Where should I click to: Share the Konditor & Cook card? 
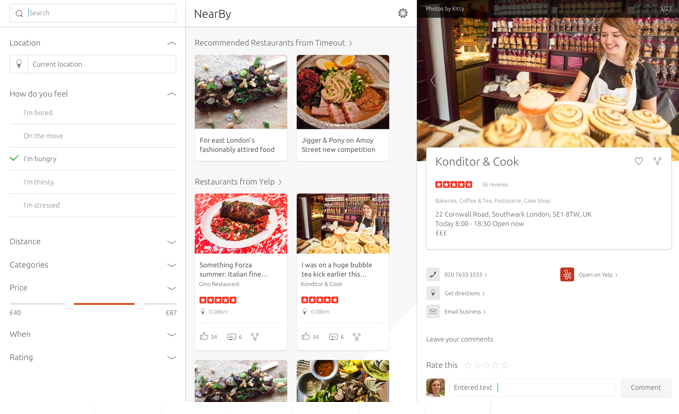357,336
